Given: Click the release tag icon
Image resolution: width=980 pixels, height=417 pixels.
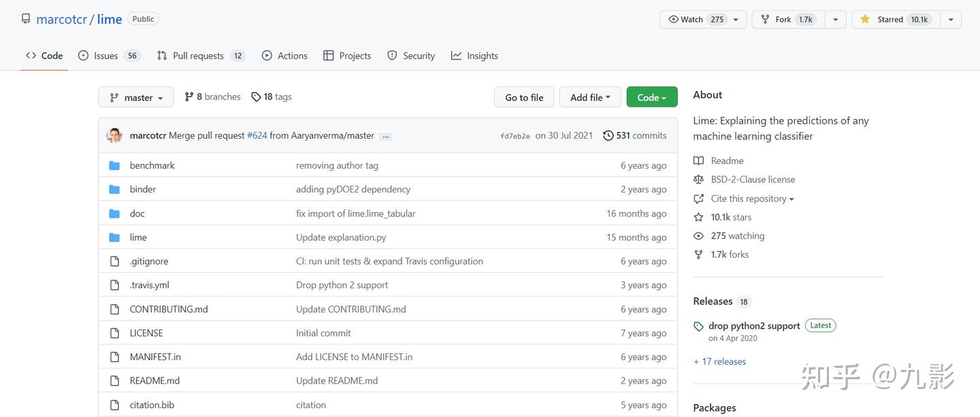Looking at the screenshot, I should [x=698, y=327].
